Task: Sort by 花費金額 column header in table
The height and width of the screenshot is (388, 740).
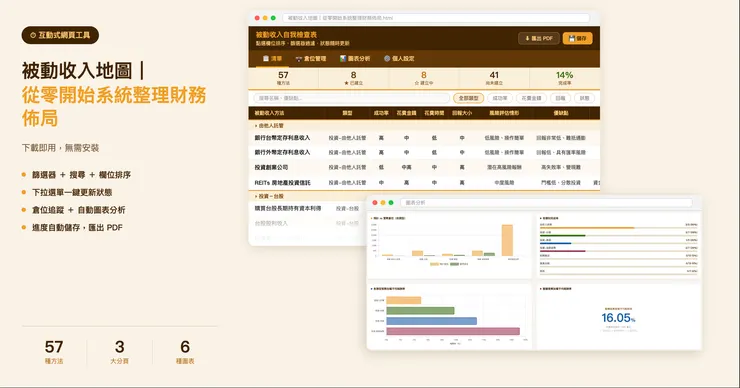Action: (406, 113)
